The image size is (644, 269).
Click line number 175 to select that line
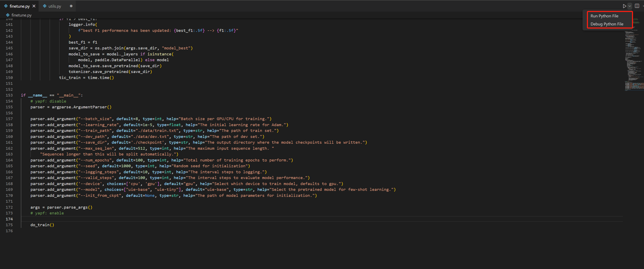coord(9,225)
